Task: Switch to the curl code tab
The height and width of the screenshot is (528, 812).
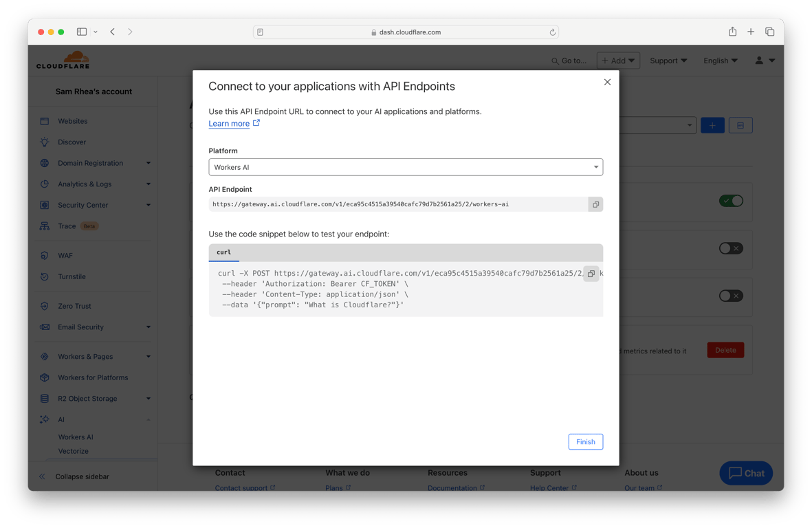Action: pyautogui.click(x=223, y=252)
